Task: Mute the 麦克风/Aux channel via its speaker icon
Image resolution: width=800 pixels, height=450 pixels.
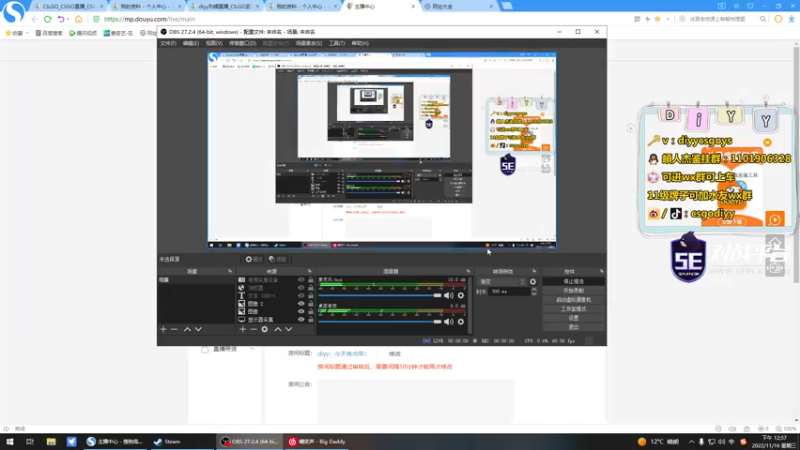Action: click(x=448, y=295)
